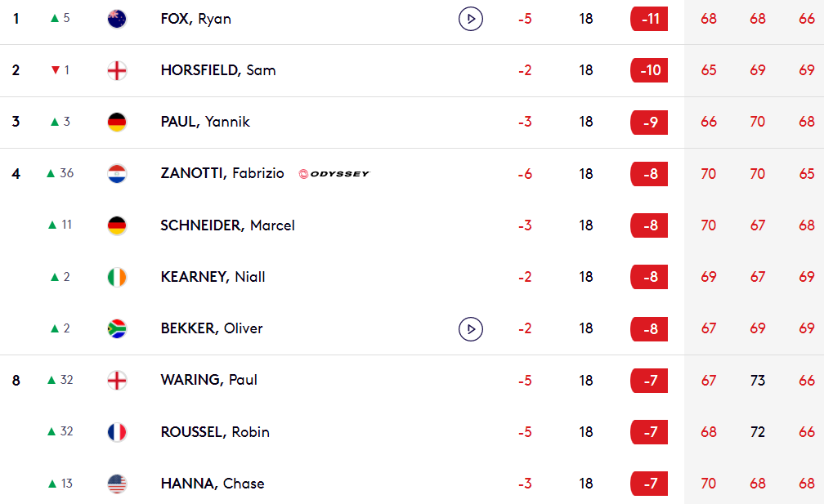Open SCHNEIDER, Marcel player details
This screenshot has height=504, width=824.
227,225
